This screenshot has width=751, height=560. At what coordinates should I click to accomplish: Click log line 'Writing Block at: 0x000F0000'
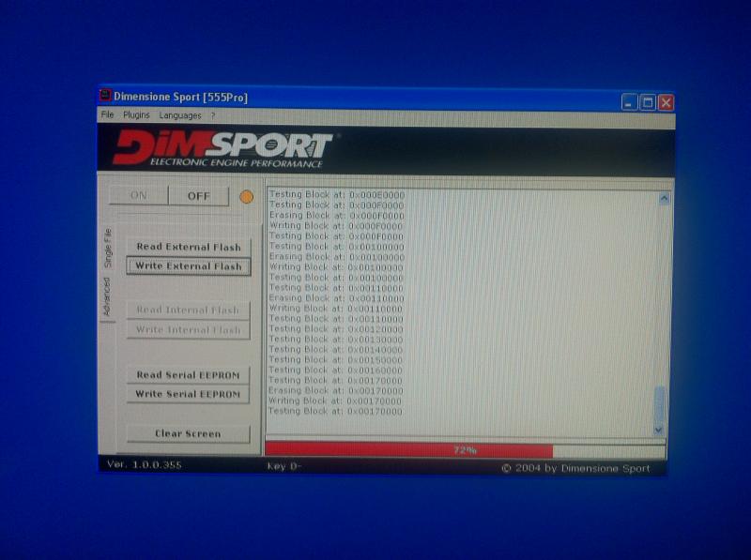[336, 226]
